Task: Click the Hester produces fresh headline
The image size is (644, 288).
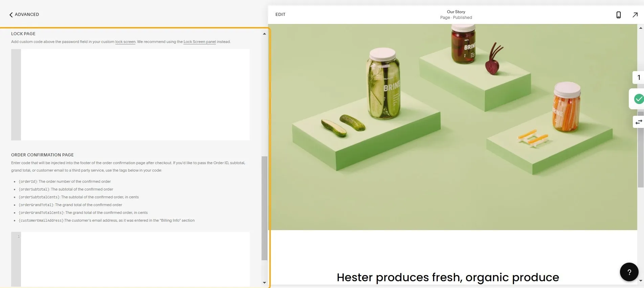Action: (448, 278)
